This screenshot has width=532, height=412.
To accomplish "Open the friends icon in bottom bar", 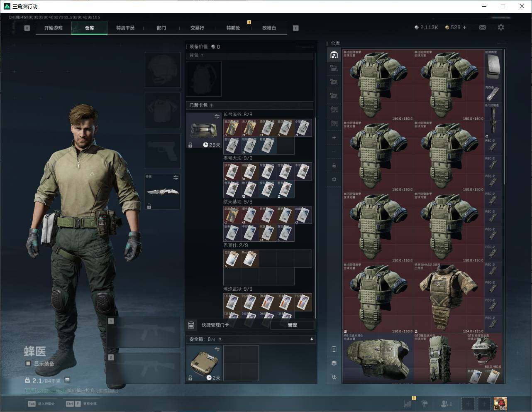I will [x=446, y=403].
